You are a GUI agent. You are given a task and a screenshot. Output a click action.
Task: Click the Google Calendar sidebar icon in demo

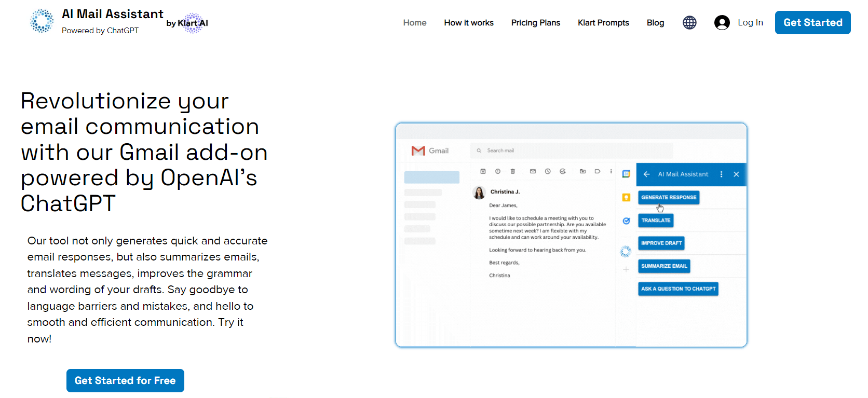point(626,174)
